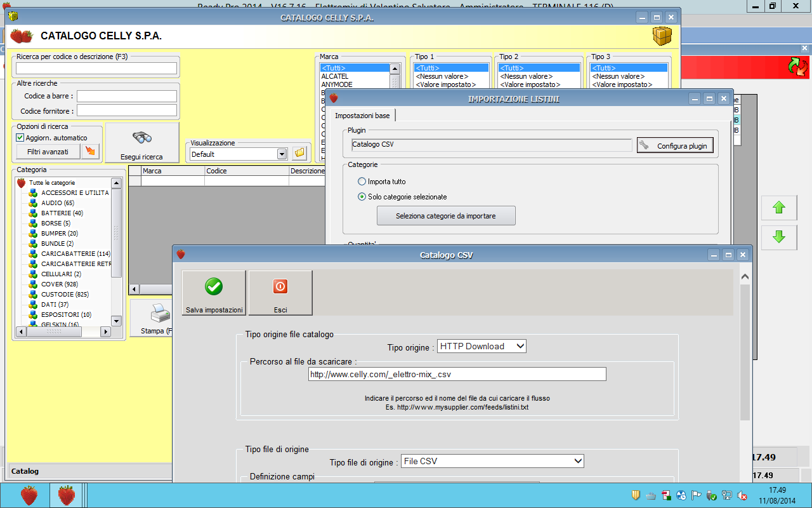Image resolution: width=812 pixels, height=508 pixels.
Task: Select <Nessun valore> in the Tipo 1 list
Action: coord(452,76)
